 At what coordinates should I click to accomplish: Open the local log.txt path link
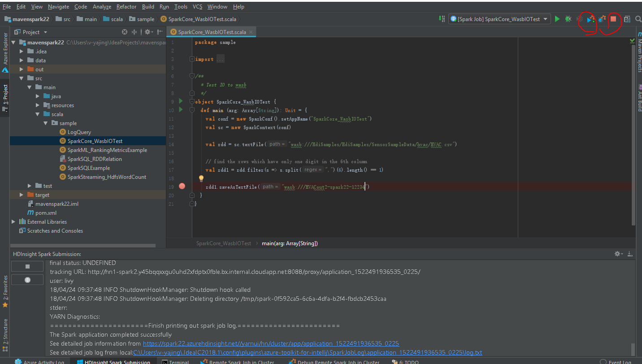point(308,352)
